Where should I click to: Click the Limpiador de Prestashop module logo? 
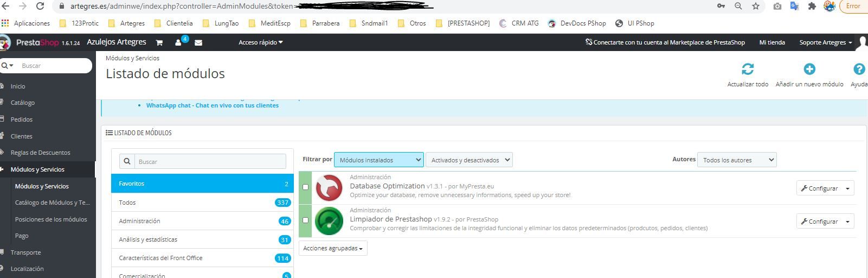329,221
